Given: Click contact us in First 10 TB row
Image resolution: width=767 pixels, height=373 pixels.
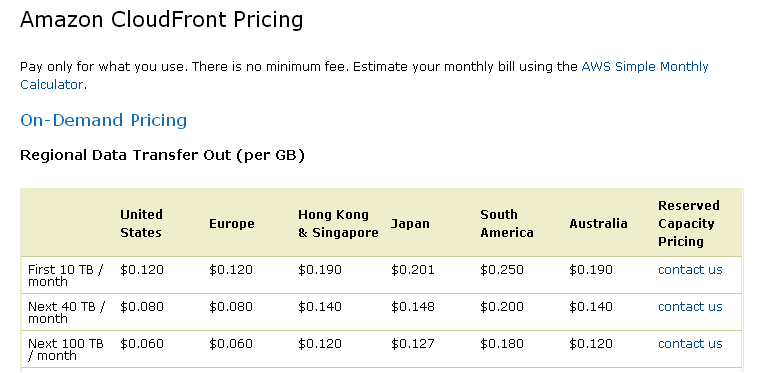Looking at the screenshot, I should [690, 269].
